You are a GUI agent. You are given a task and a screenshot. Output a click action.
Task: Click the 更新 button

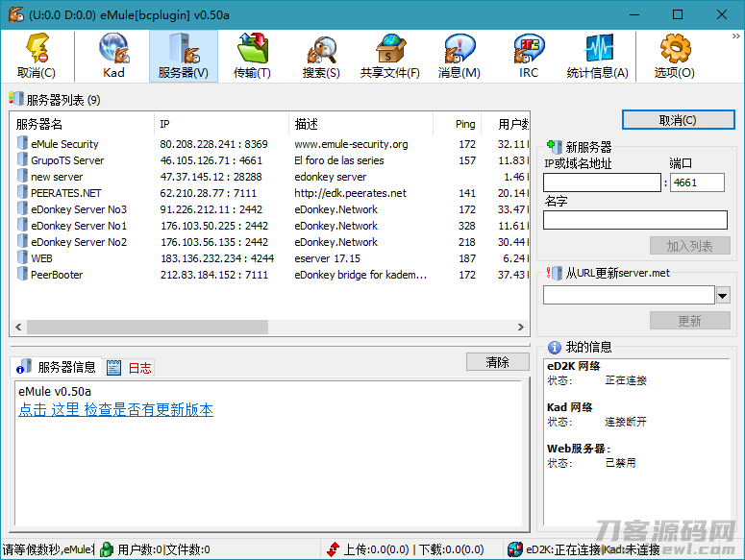click(x=689, y=321)
